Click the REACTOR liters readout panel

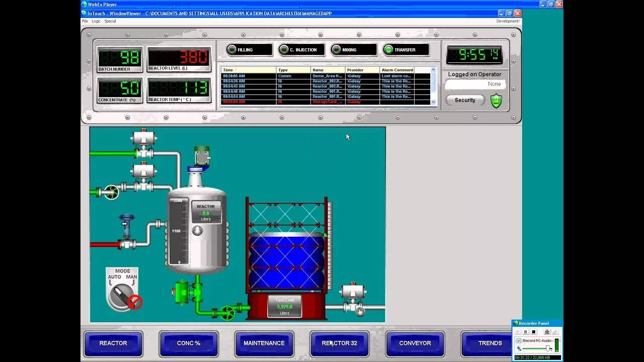[x=206, y=213]
